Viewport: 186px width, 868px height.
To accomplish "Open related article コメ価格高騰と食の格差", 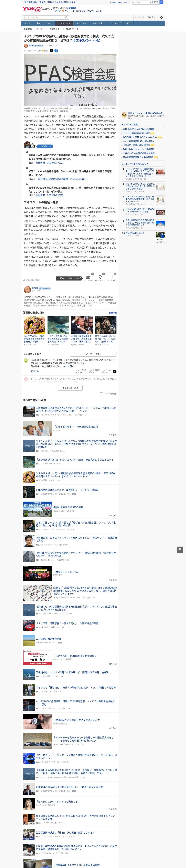I will point(49,639).
